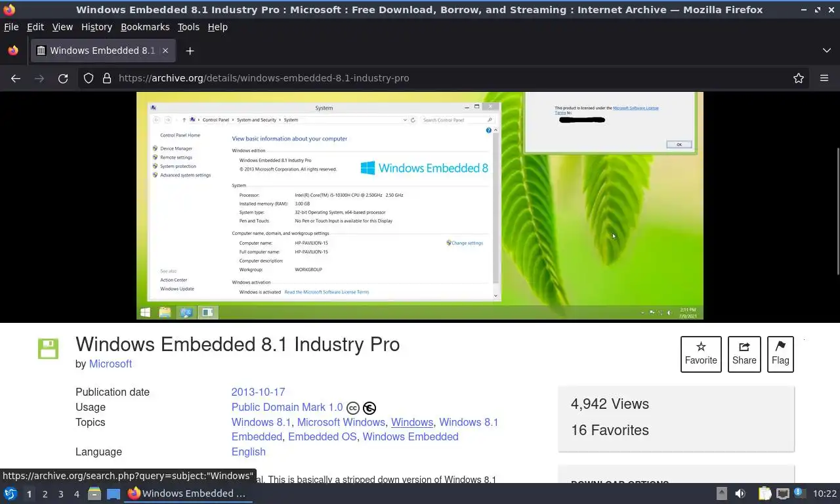
Task: Share this archive item
Action: (x=744, y=354)
